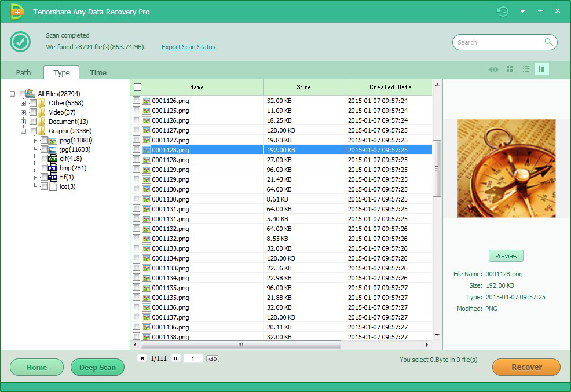
Task: Open the scan history clock icon
Action: (x=503, y=12)
